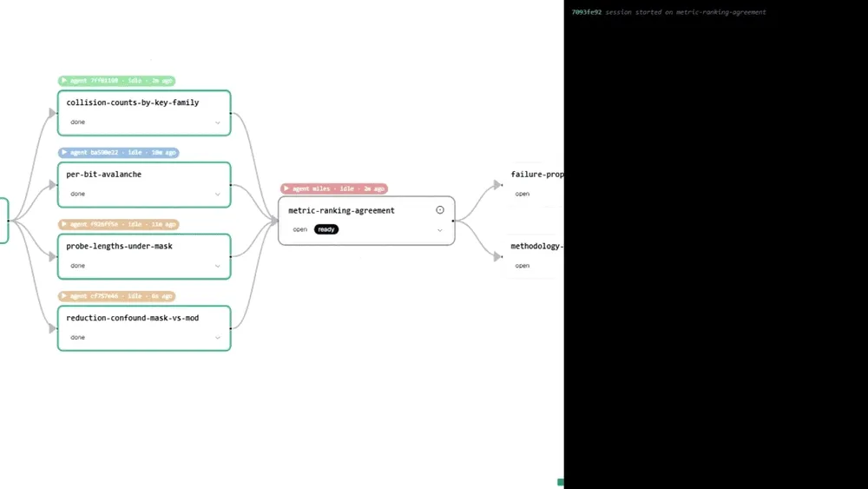Expand the per-bit-avalanche node chevron
Viewport: 868px width, 489px height.
[x=218, y=195]
